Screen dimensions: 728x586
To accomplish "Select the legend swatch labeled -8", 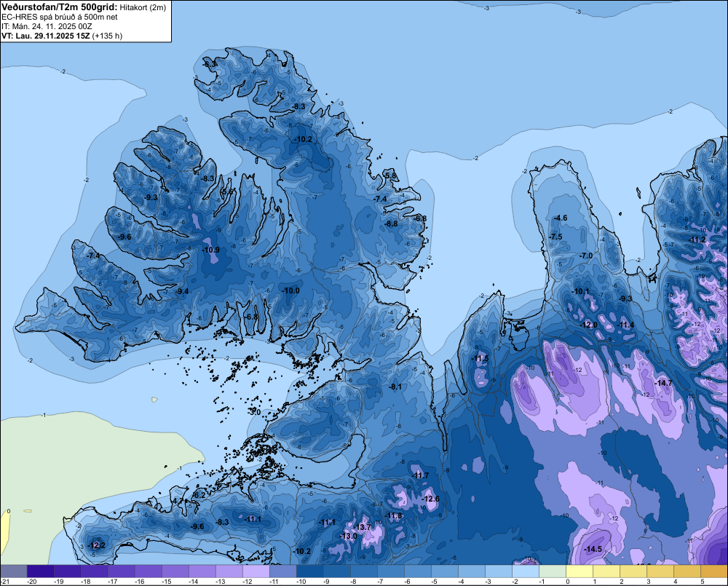I will (363, 571).
